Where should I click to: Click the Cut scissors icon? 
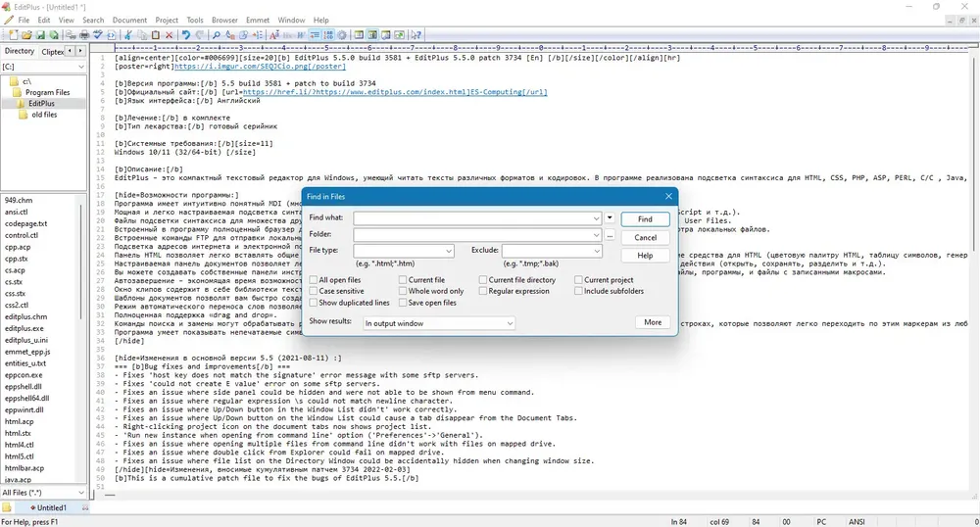click(x=128, y=35)
